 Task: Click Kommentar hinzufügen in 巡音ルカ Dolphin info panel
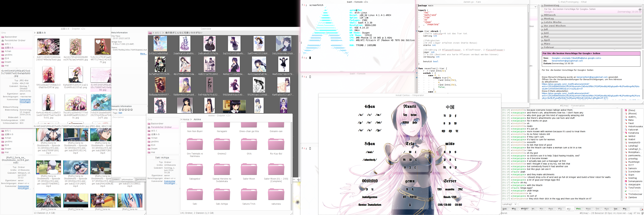(25, 101)
